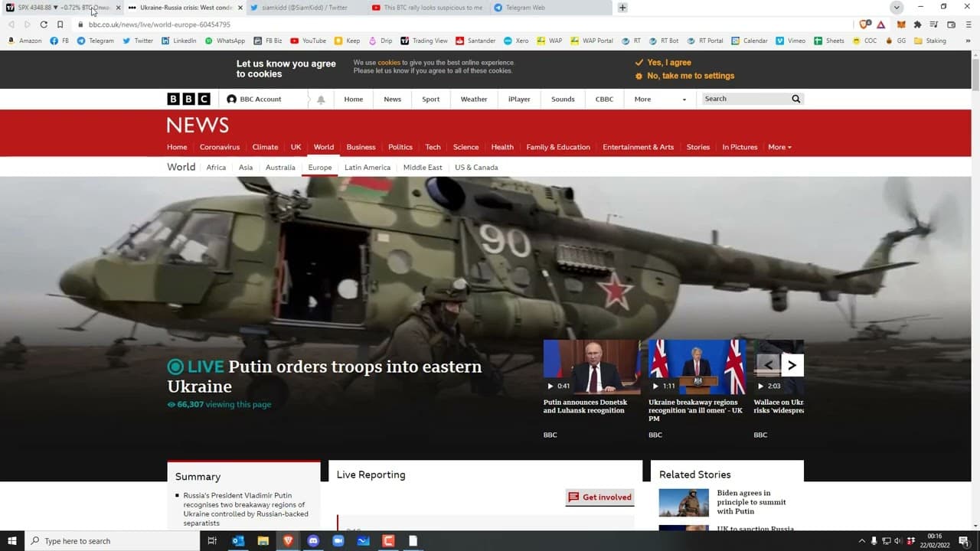Open the taskbar clock and date
Image resolution: width=980 pixels, height=551 pixels.
[934, 541]
